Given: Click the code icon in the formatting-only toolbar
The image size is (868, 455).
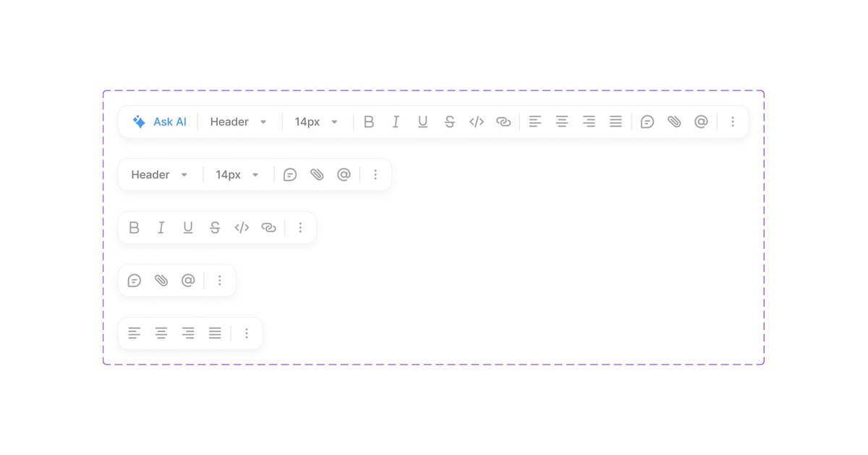Looking at the screenshot, I should point(242,227).
